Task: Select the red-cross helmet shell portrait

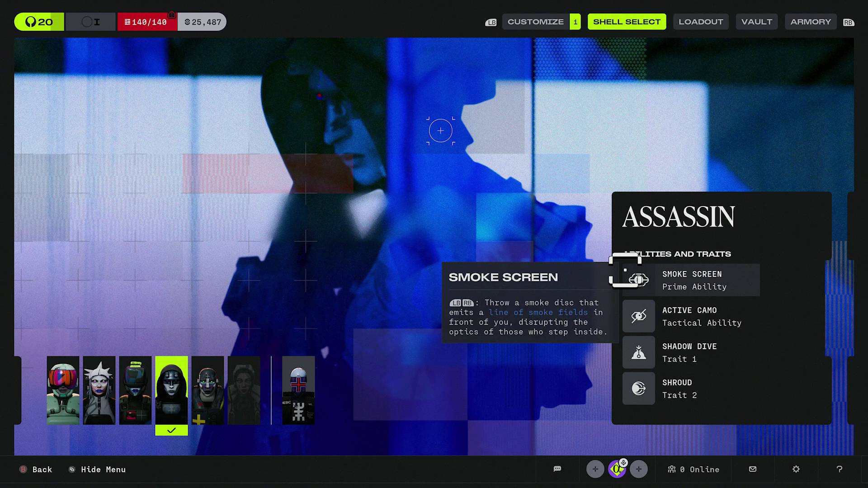Action: (x=298, y=390)
